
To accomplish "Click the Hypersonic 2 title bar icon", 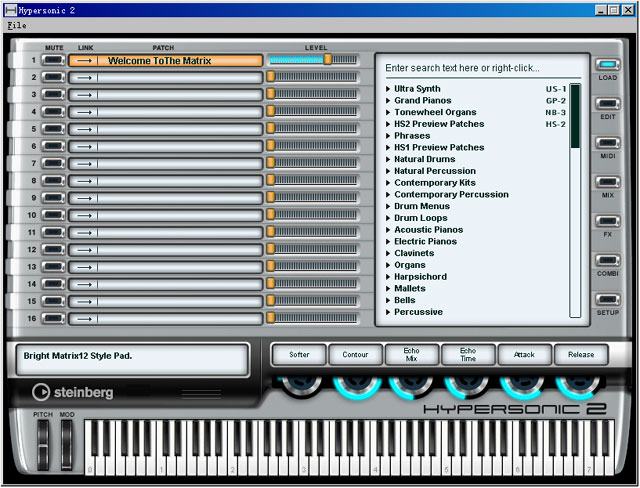I will 11,10.
